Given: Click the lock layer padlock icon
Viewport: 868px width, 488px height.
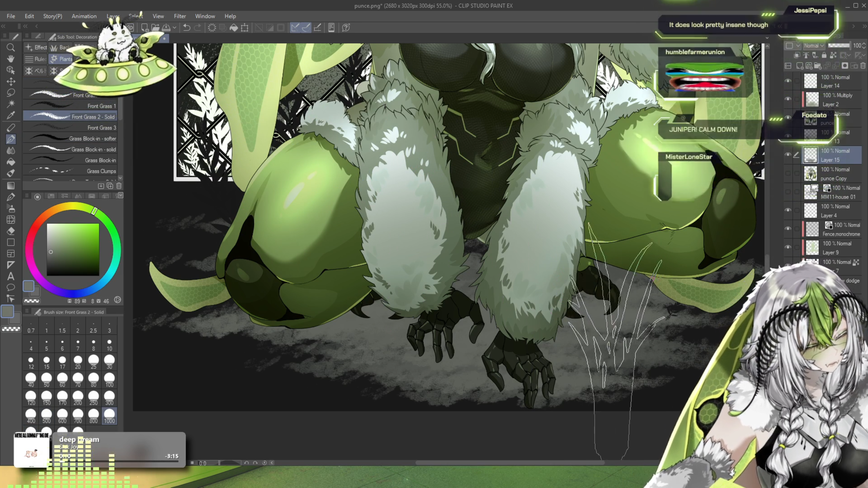Looking at the screenshot, I should click(x=824, y=55).
